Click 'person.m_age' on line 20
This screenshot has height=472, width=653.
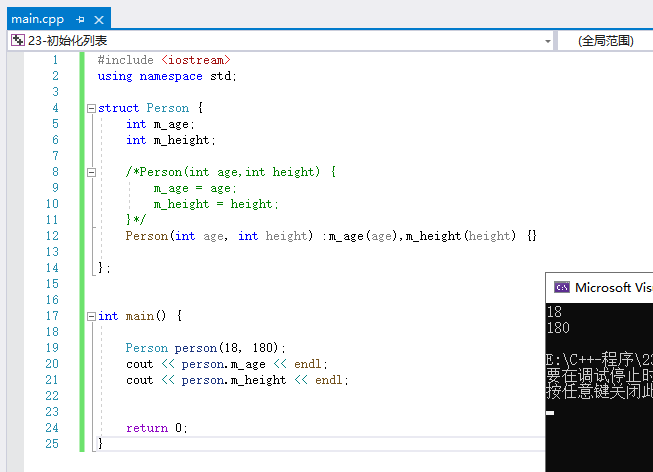coord(223,364)
